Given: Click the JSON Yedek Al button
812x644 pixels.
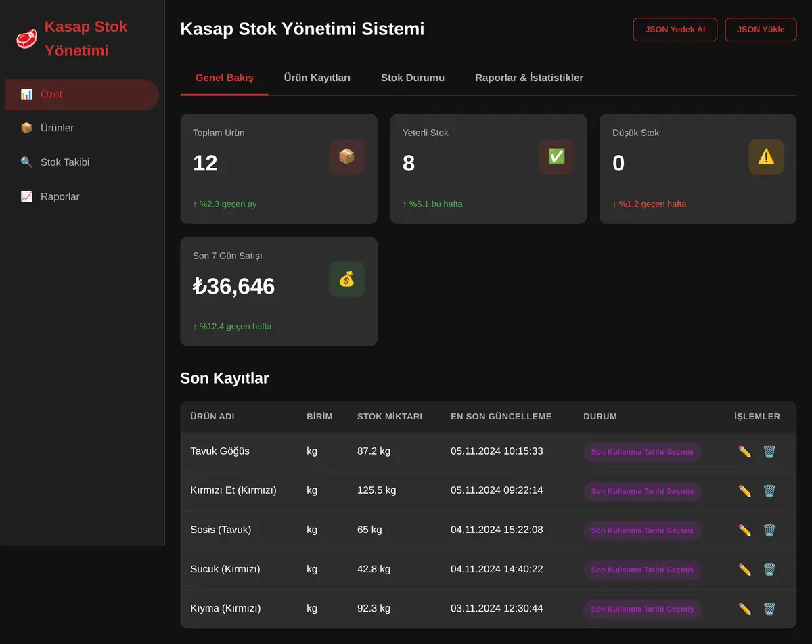Looking at the screenshot, I should (675, 30).
